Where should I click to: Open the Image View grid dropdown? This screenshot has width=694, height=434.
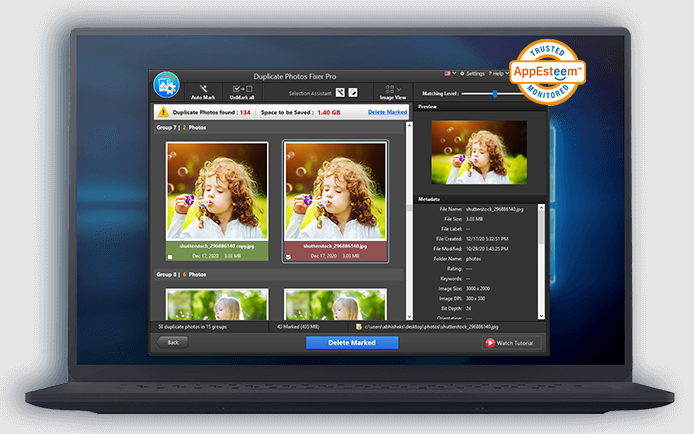(x=393, y=89)
